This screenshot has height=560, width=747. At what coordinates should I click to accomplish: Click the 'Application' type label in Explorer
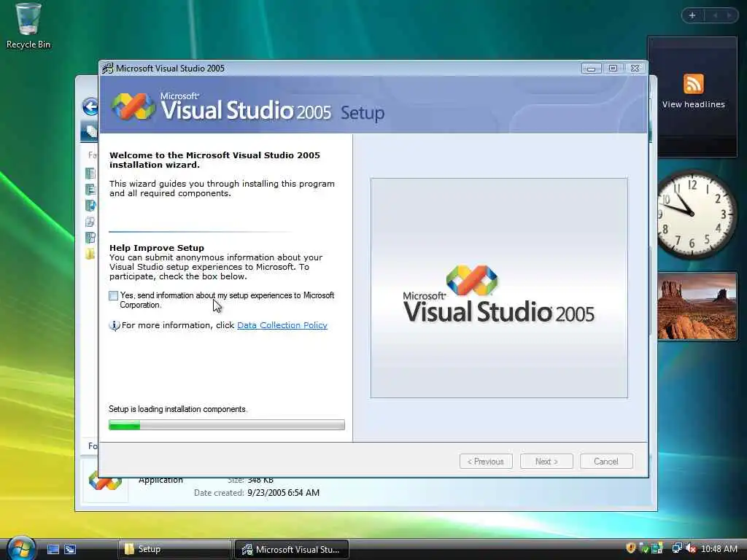point(160,480)
